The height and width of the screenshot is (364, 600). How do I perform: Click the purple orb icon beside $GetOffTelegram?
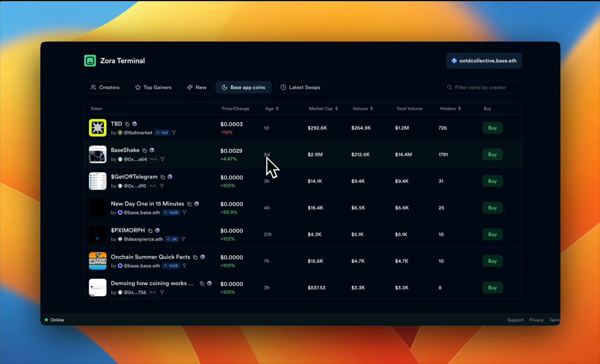pyautogui.click(x=170, y=176)
